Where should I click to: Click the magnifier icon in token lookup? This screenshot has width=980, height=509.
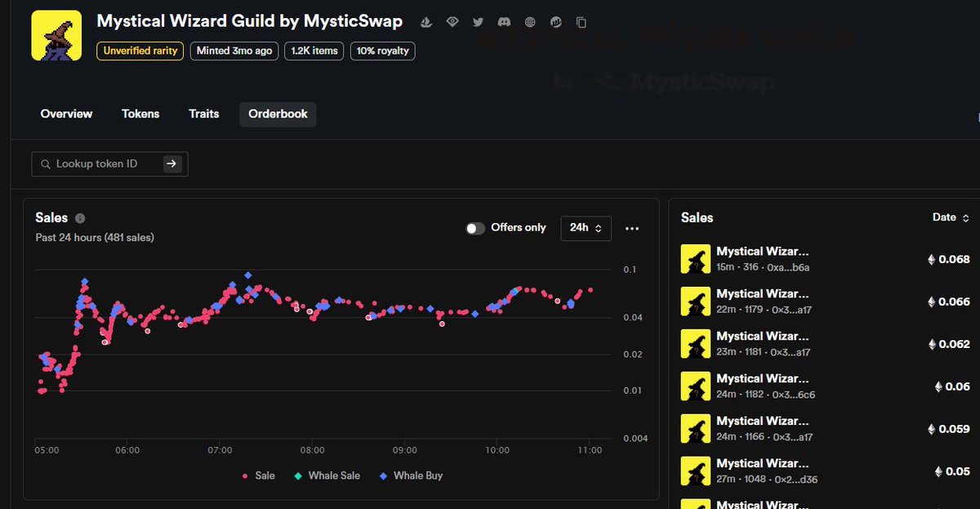point(46,163)
